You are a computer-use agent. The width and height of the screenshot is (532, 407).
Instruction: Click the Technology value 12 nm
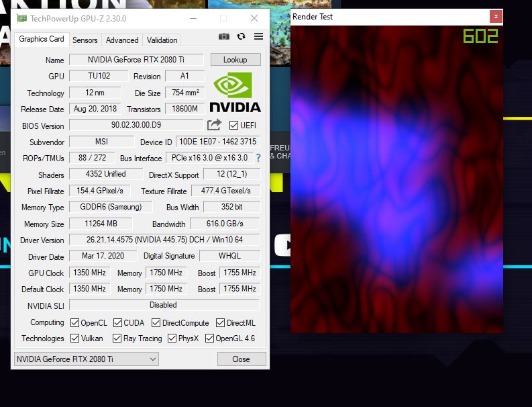(x=95, y=93)
